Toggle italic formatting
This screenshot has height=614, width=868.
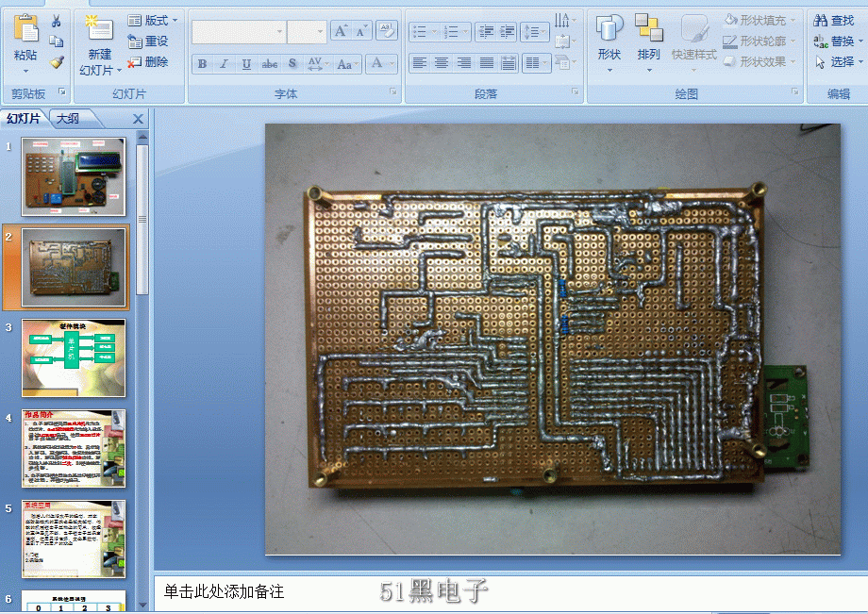click(225, 64)
